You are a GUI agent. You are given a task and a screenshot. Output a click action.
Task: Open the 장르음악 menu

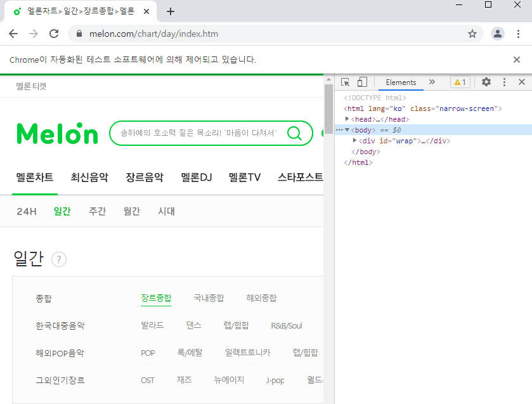click(x=145, y=177)
